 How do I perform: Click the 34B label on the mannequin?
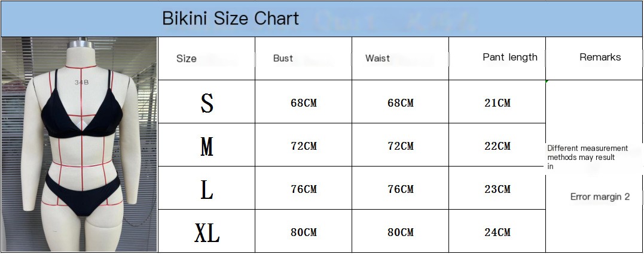(81, 82)
